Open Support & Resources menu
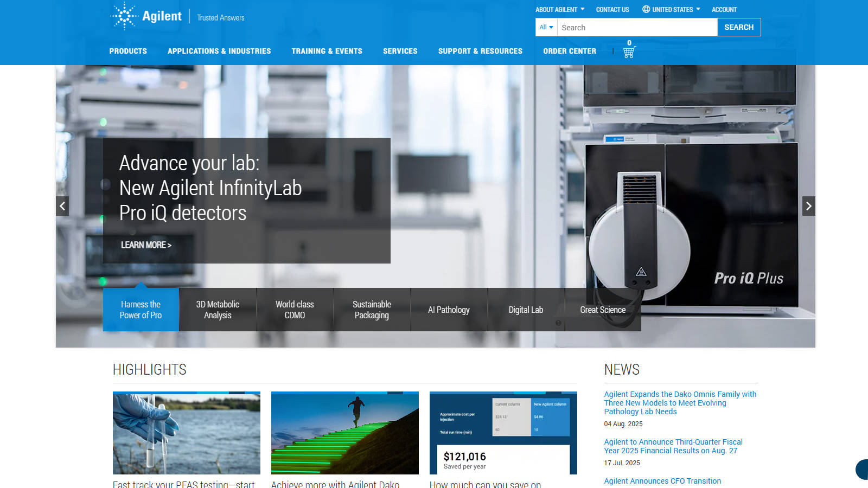The width and height of the screenshot is (868, 488). pyautogui.click(x=480, y=51)
